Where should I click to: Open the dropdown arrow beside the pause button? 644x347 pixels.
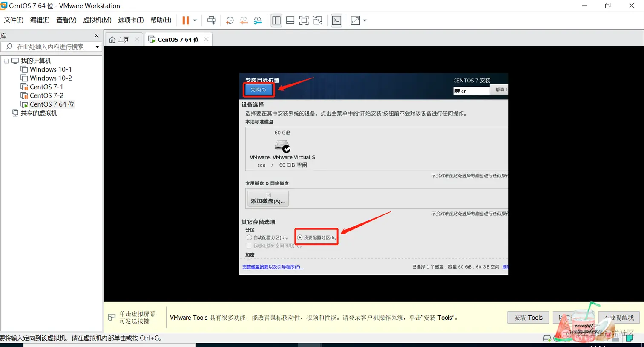point(195,20)
